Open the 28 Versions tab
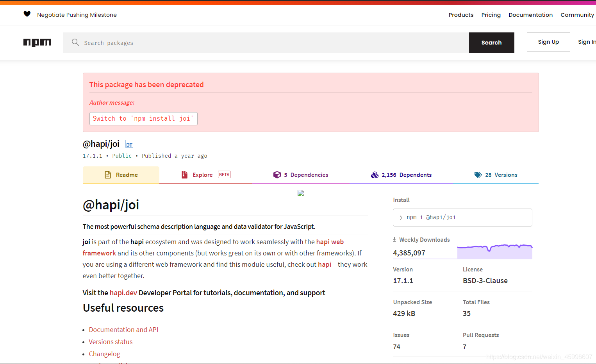 [501, 175]
